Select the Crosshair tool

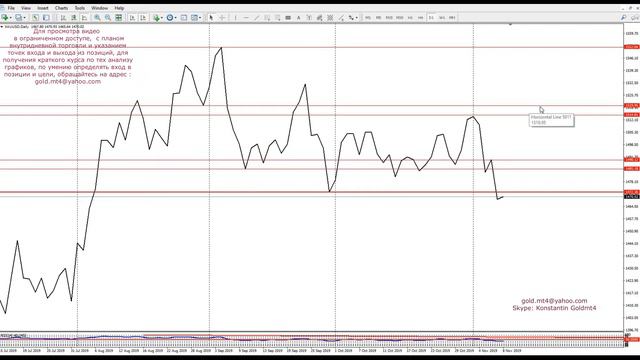(x=222, y=18)
